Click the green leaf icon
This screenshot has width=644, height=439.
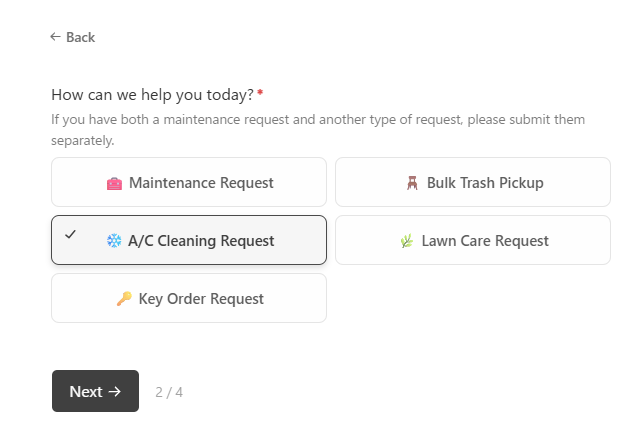(407, 241)
